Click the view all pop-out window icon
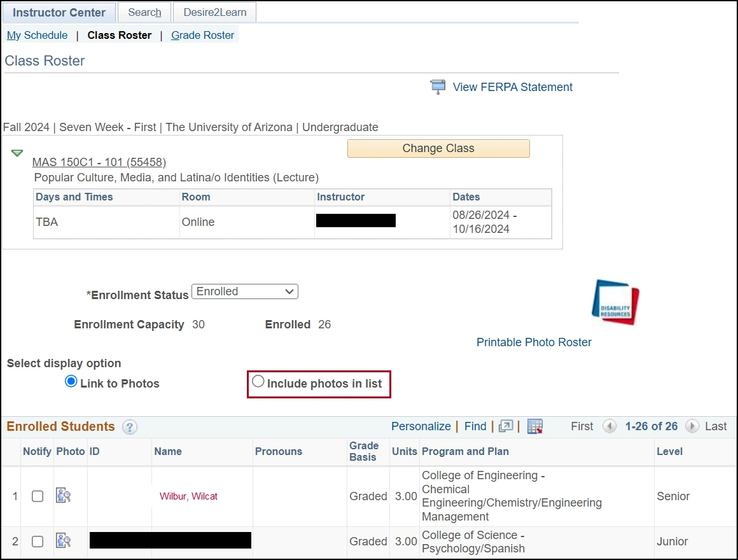738x560 pixels. (506, 426)
